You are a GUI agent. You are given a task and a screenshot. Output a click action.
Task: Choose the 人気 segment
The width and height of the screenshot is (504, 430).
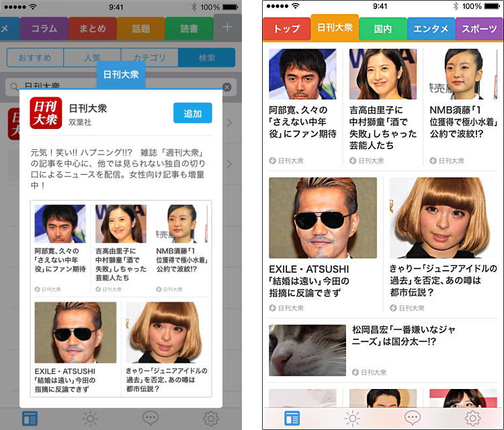tap(92, 58)
